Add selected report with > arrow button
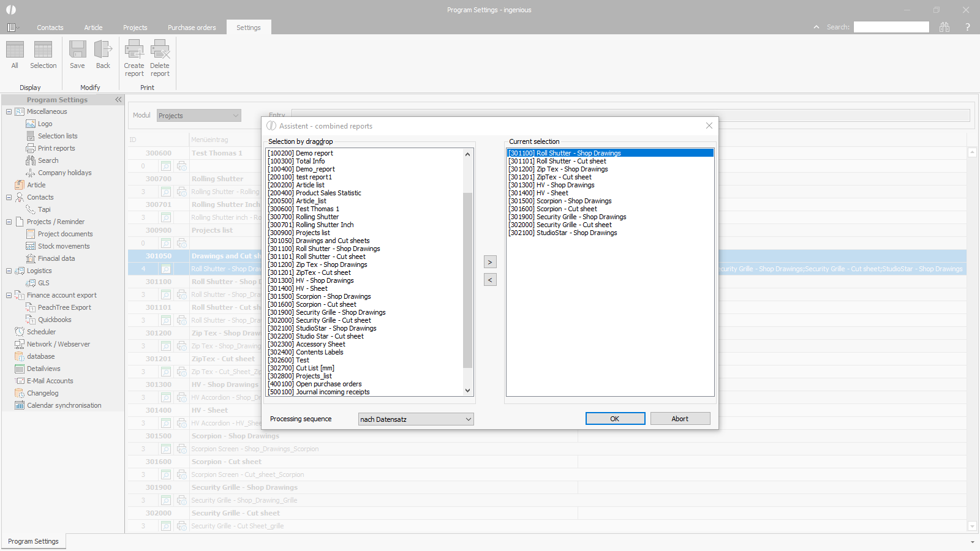980x551 pixels. coord(490,262)
